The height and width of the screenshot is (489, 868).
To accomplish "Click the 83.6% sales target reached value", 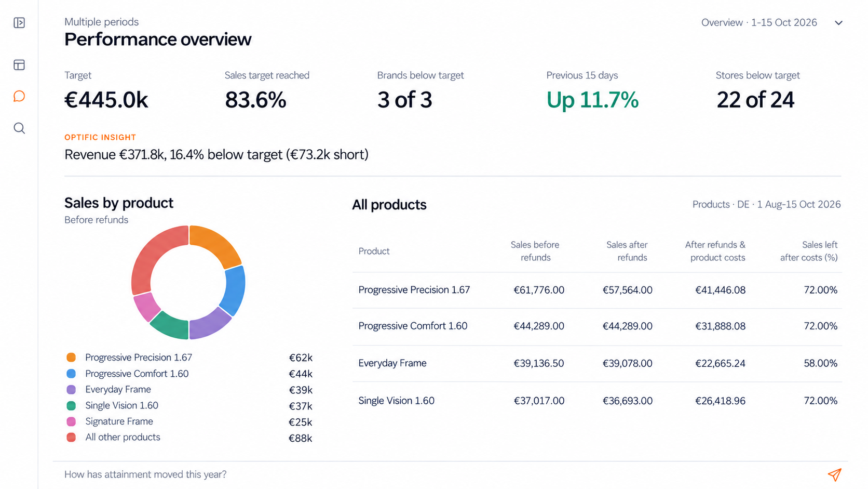I will (255, 100).
